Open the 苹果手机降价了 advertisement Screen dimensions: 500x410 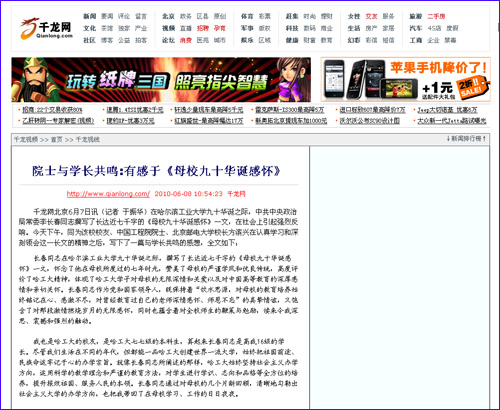[x=406, y=79]
